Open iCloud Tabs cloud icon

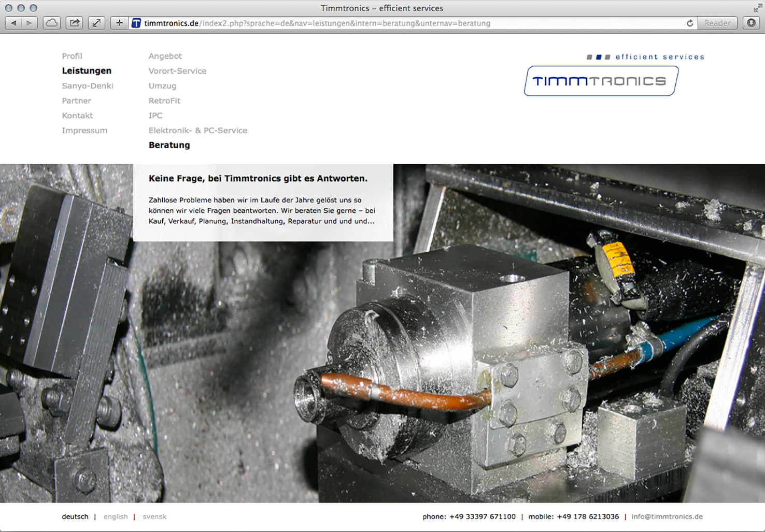52,23
